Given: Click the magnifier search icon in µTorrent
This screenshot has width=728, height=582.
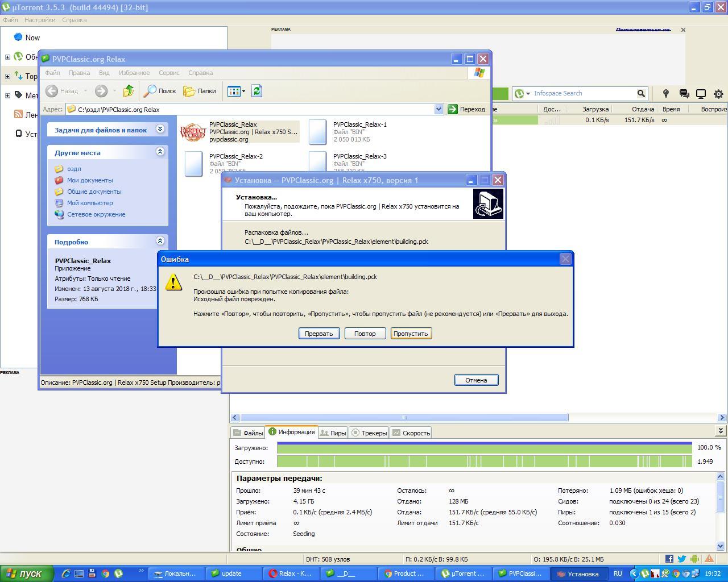Looking at the screenshot, I should tap(641, 93).
